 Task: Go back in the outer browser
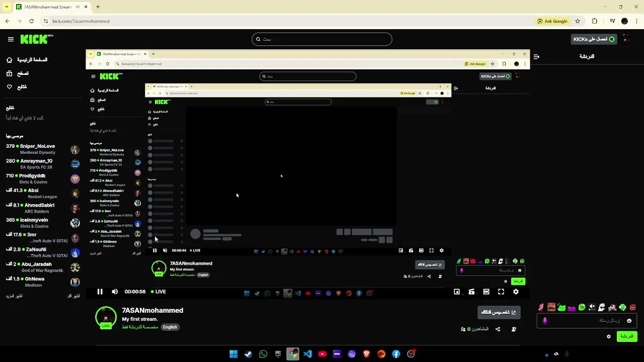[7, 21]
